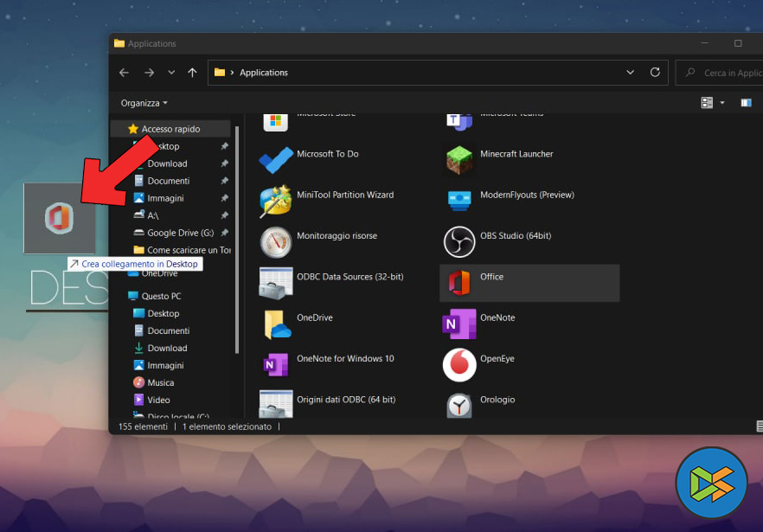Click the Back navigation arrow

tap(124, 73)
